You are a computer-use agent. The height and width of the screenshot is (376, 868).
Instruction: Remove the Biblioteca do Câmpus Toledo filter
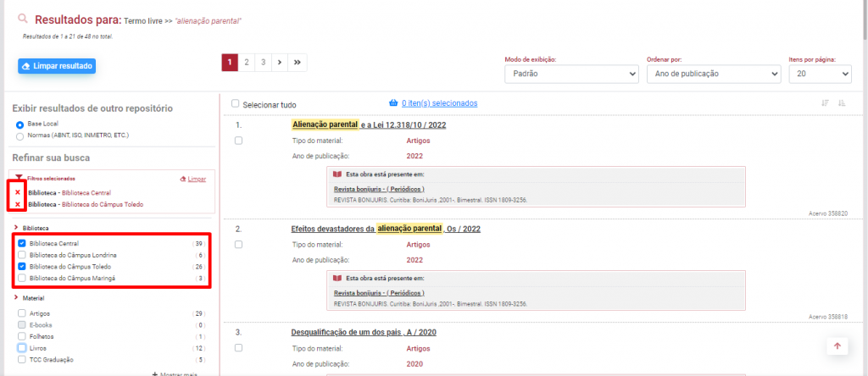coord(18,204)
